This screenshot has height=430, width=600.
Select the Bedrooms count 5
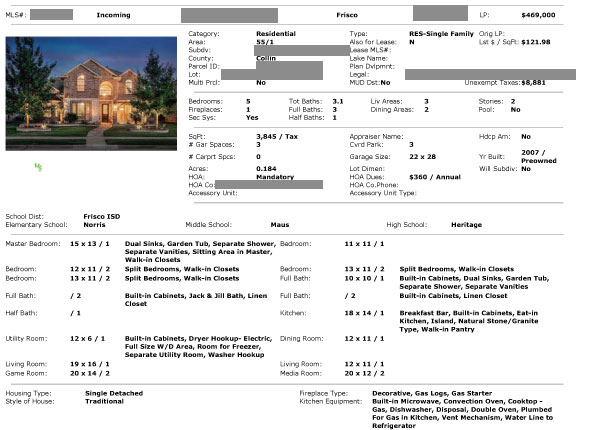coord(248,101)
